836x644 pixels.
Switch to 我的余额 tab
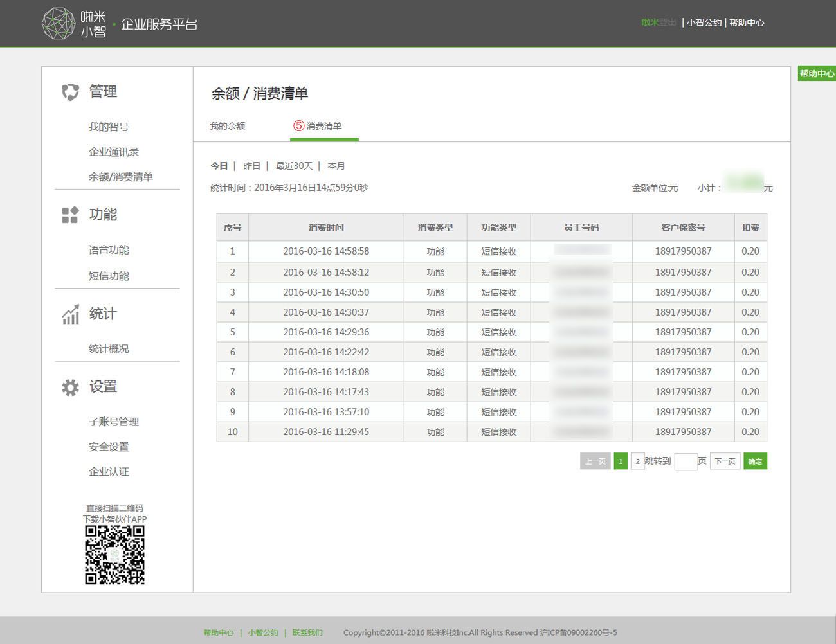(x=228, y=126)
